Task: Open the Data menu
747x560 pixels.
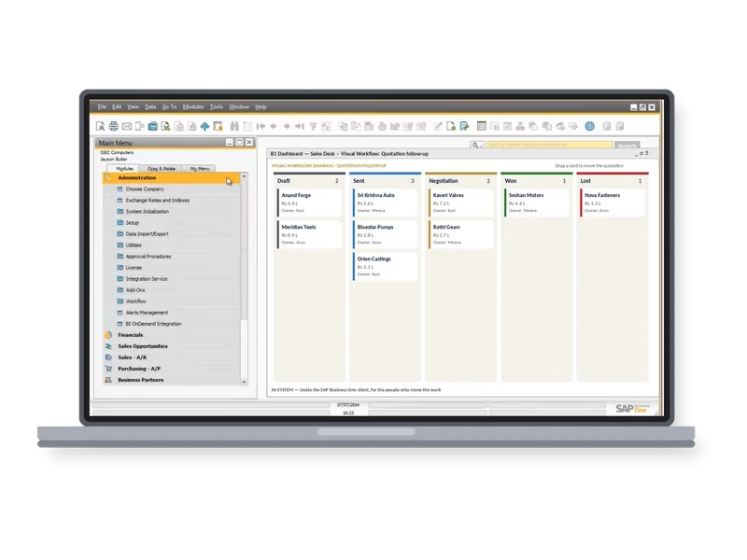Action: tap(150, 107)
